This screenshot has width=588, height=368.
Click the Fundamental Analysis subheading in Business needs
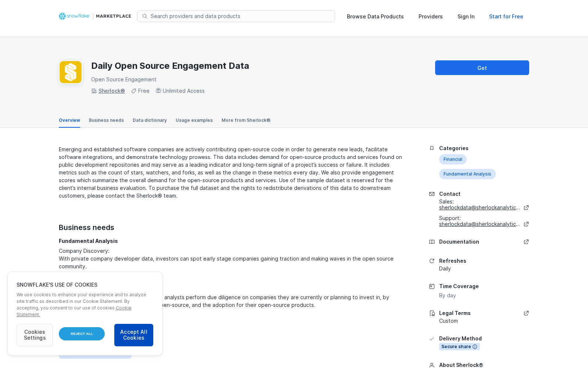(88, 241)
